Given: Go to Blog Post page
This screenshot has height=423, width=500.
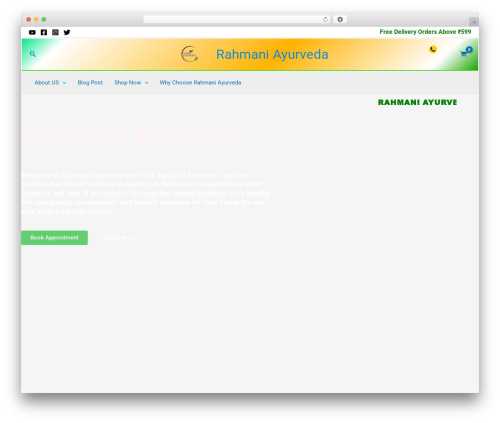Looking at the screenshot, I should (90, 82).
